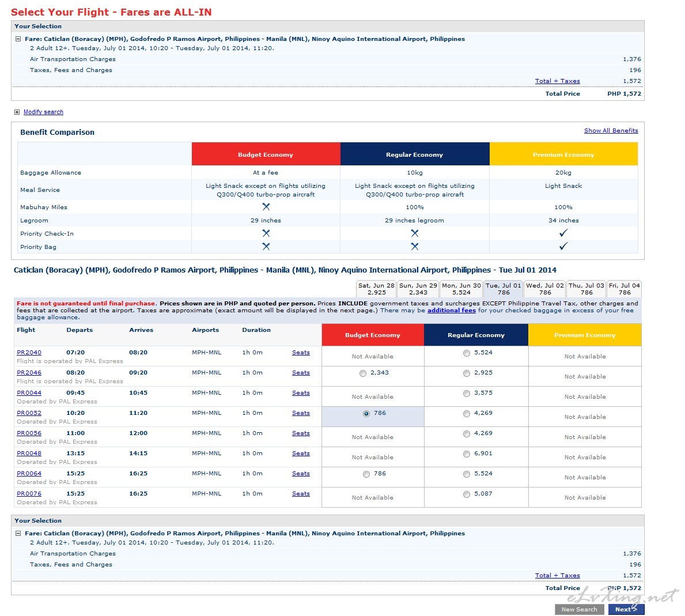This screenshot has width=685, height=616.
Task: Proceed with the Next button
Action: pyautogui.click(x=626, y=610)
